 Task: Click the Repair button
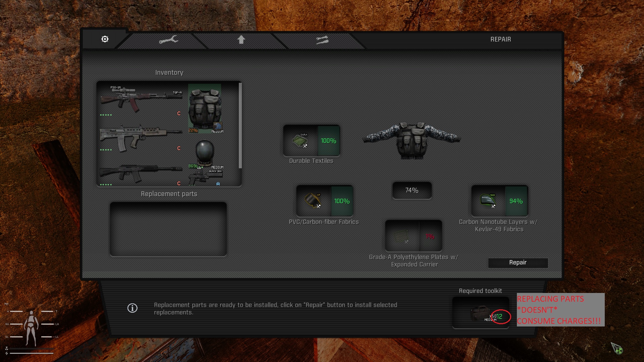point(518,263)
